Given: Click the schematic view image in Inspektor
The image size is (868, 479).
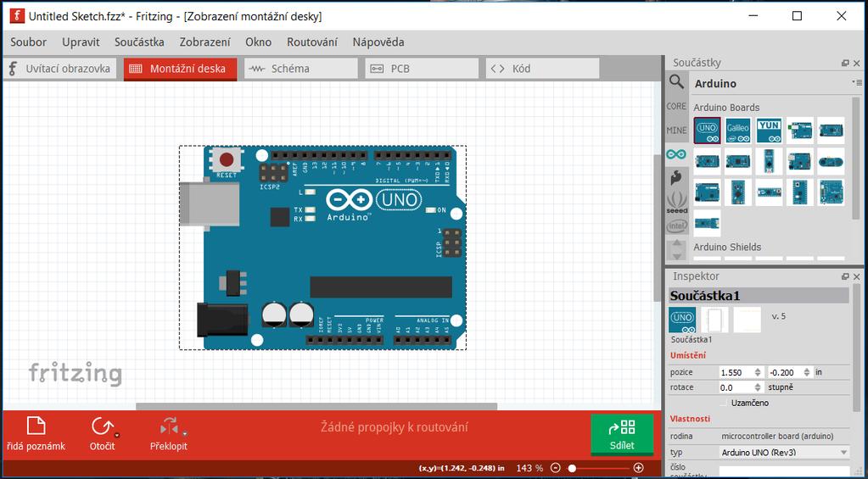Looking at the screenshot, I should point(714,320).
